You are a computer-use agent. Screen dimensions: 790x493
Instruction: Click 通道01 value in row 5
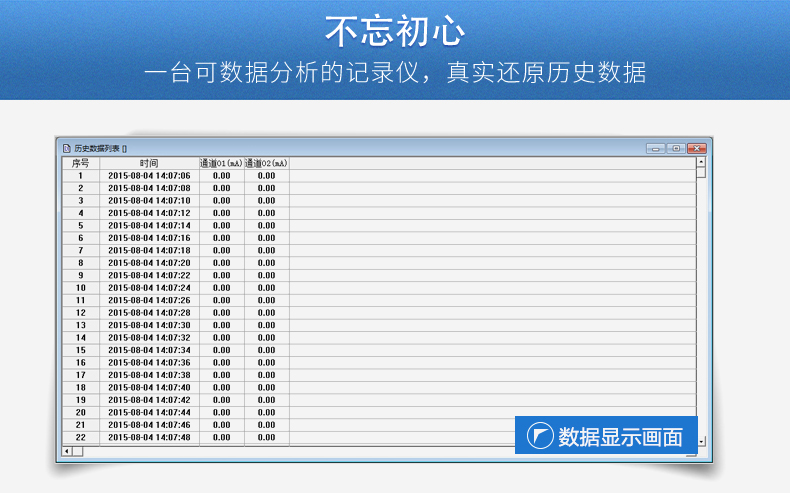coord(221,226)
